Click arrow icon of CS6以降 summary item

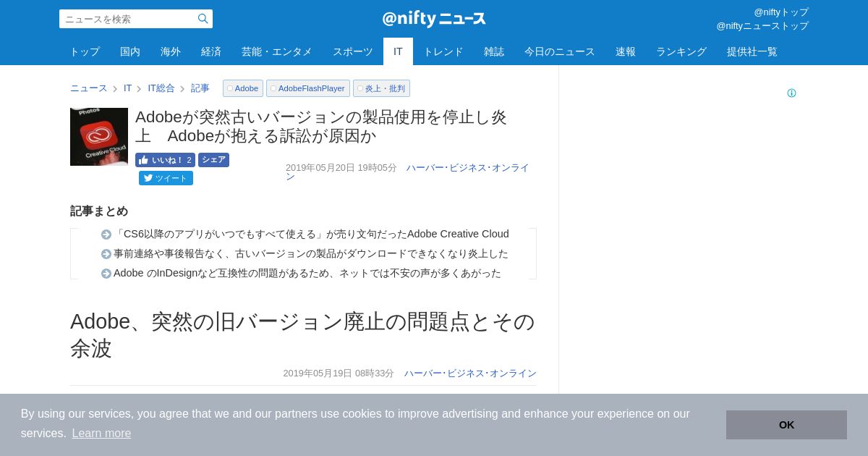click(x=106, y=235)
